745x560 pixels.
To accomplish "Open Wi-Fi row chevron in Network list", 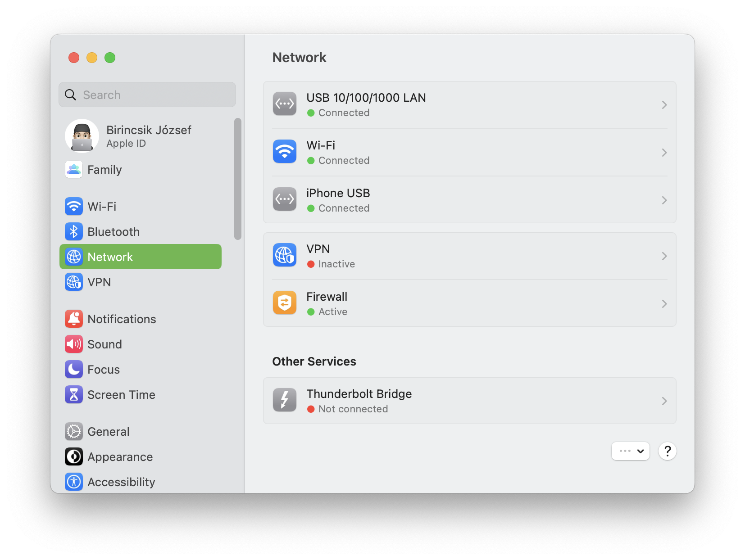I will pos(664,153).
